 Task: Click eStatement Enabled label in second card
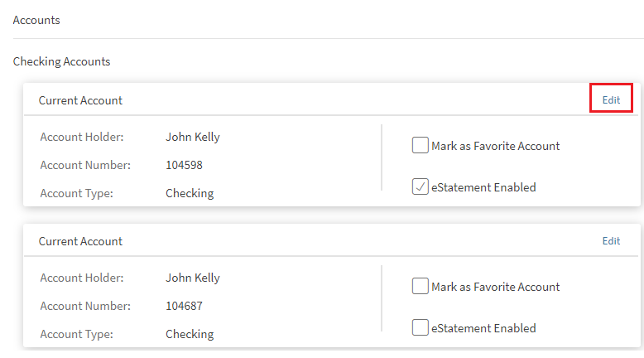tap(483, 328)
